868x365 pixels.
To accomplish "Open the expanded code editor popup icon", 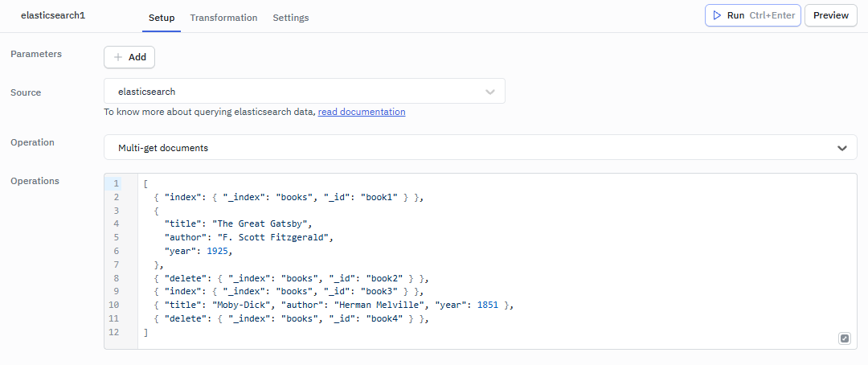I will [x=844, y=338].
